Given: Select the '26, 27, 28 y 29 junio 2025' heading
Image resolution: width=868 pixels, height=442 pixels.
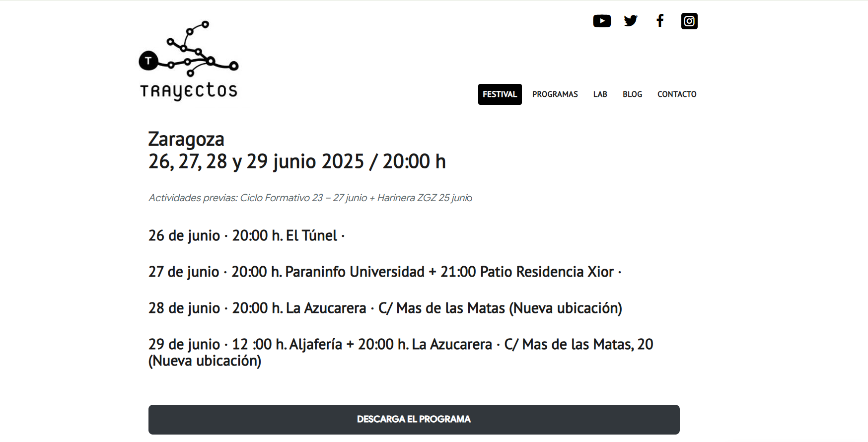Looking at the screenshot, I should [x=297, y=162].
